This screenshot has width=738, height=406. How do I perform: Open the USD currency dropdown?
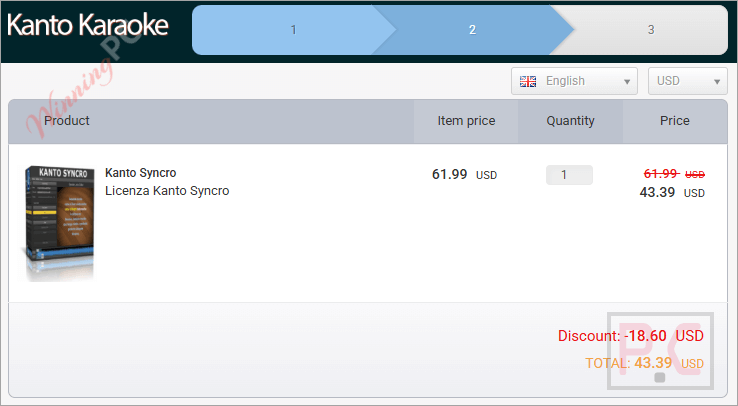click(688, 81)
